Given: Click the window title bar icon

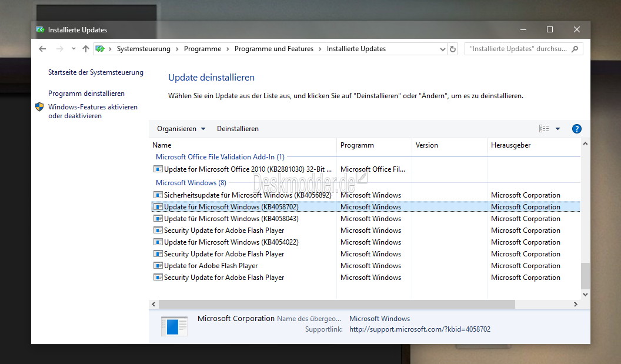Looking at the screenshot, I should (x=40, y=30).
